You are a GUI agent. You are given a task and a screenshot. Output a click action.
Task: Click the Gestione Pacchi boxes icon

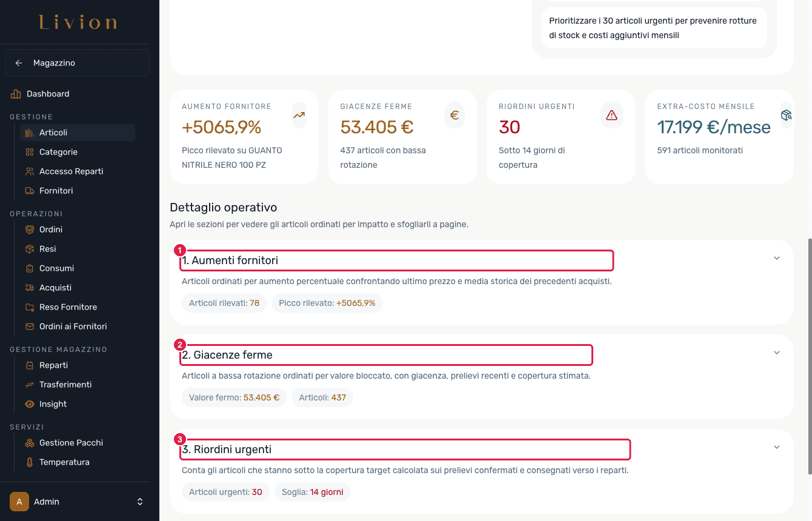(x=29, y=443)
